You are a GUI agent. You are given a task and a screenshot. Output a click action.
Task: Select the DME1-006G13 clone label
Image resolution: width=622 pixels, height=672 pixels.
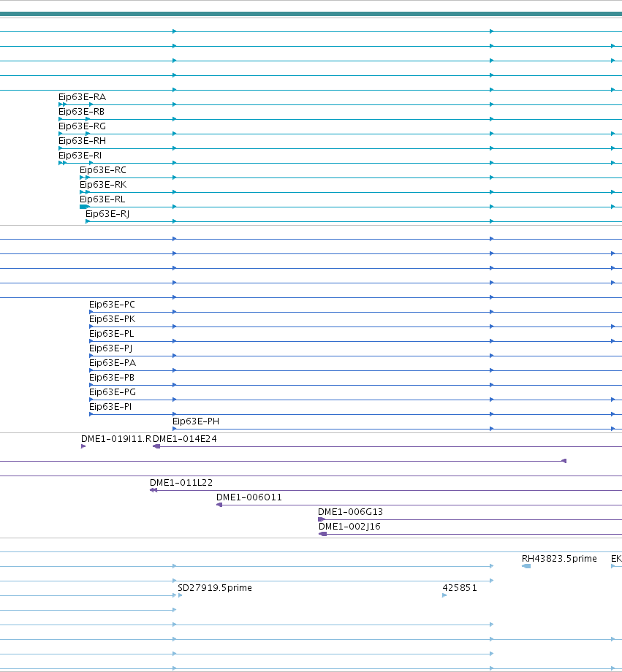[350, 511]
